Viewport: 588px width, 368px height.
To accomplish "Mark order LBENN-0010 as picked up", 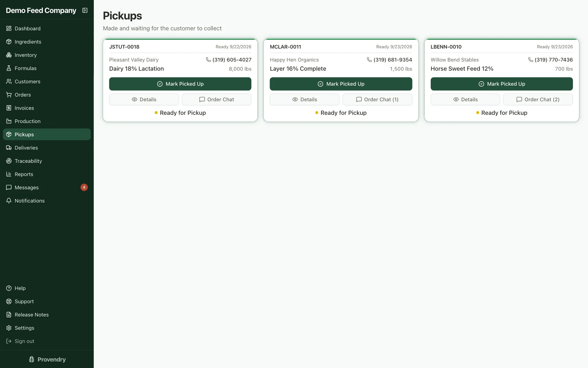I will [x=502, y=84].
